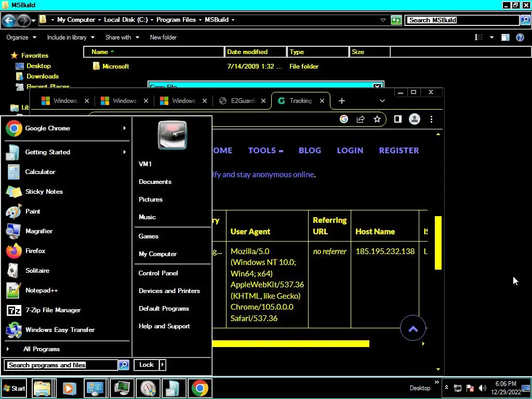Click the refresh button in Explorer address bar
Viewport: 532px width, 399px height.
click(396, 20)
